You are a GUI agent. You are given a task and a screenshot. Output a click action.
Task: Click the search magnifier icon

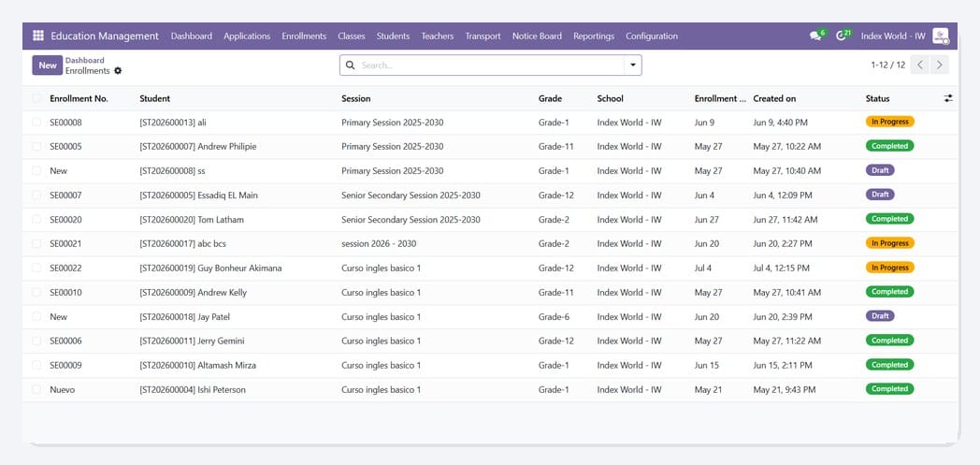[x=350, y=65]
